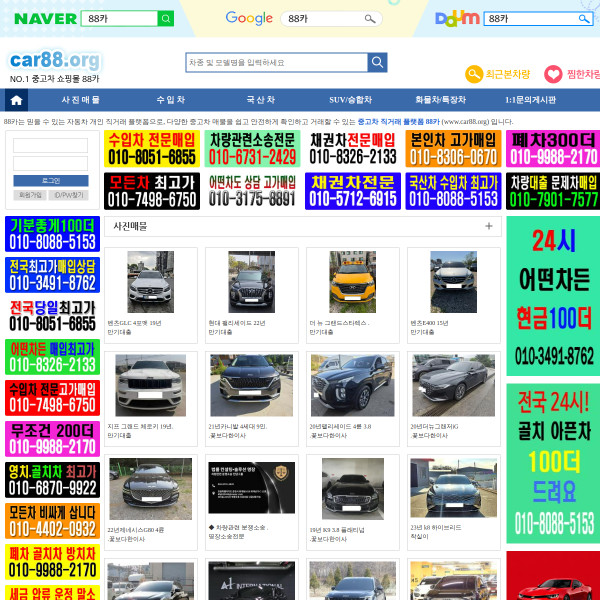Focus the login ID input field
600x600 pixels.
(x=51, y=145)
